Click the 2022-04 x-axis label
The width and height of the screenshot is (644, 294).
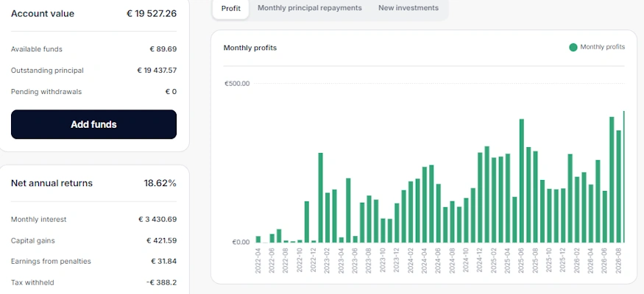258,261
